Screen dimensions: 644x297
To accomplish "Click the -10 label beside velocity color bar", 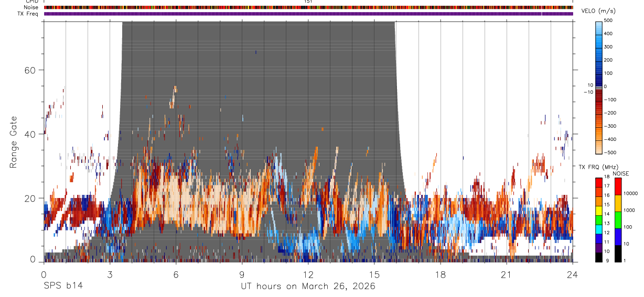I will coord(588,92).
